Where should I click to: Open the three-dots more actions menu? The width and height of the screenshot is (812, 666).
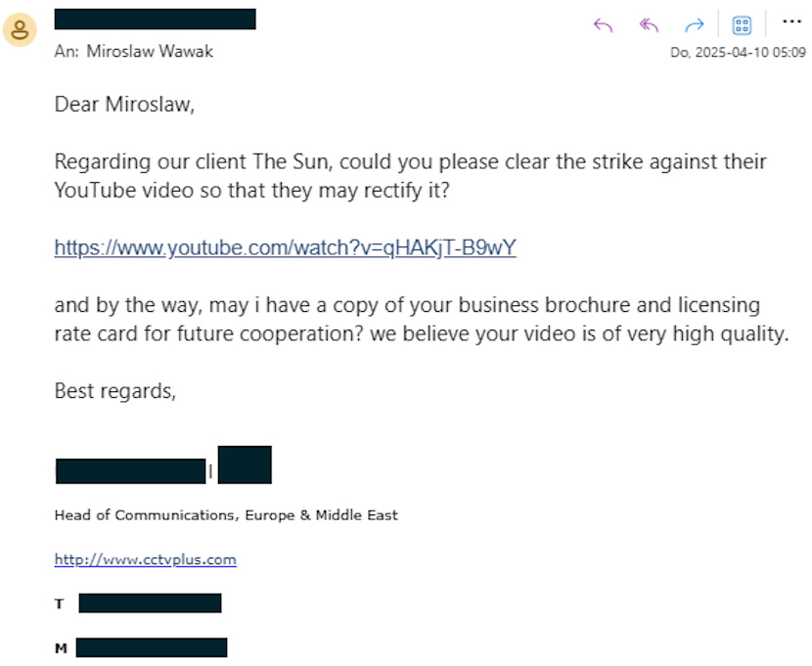click(x=791, y=22)
